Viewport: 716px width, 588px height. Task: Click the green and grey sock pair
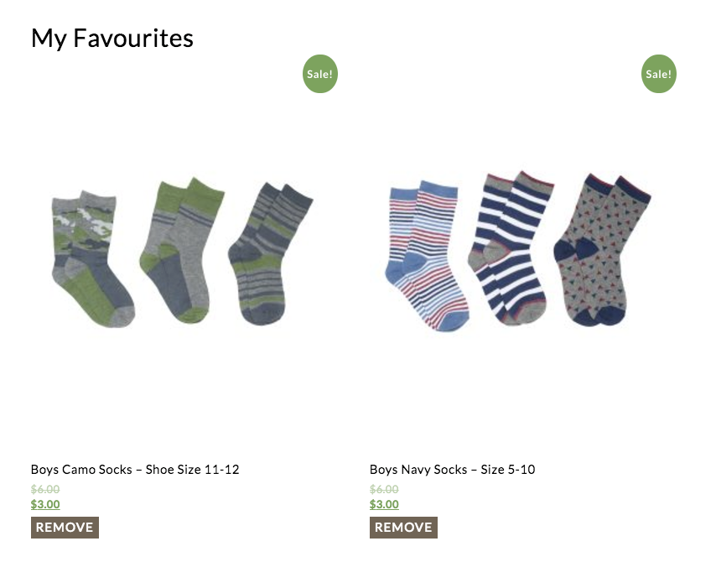tap(182, 250)
